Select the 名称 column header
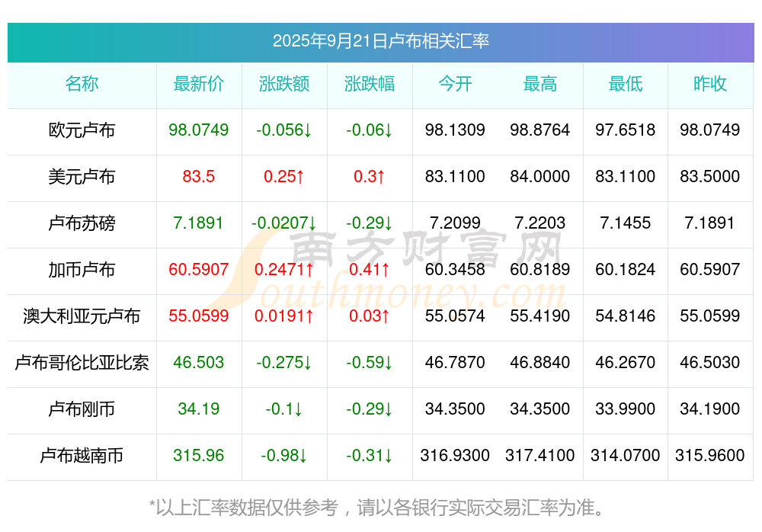 (82, 84)
